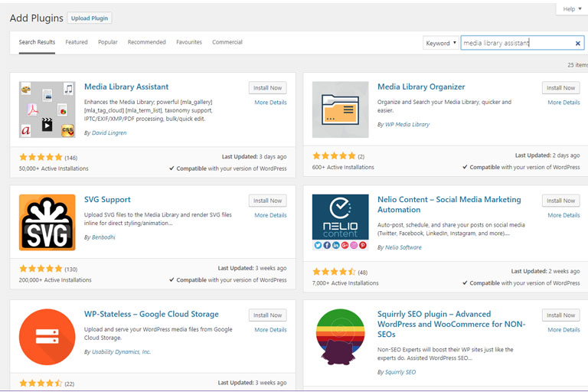View More Details for WP-Stateless

270,330
